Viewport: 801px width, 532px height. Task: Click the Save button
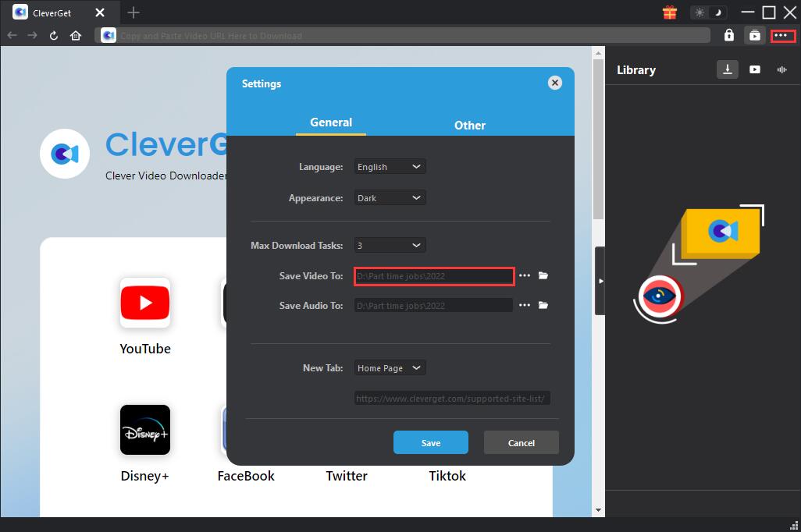point(430,442)
